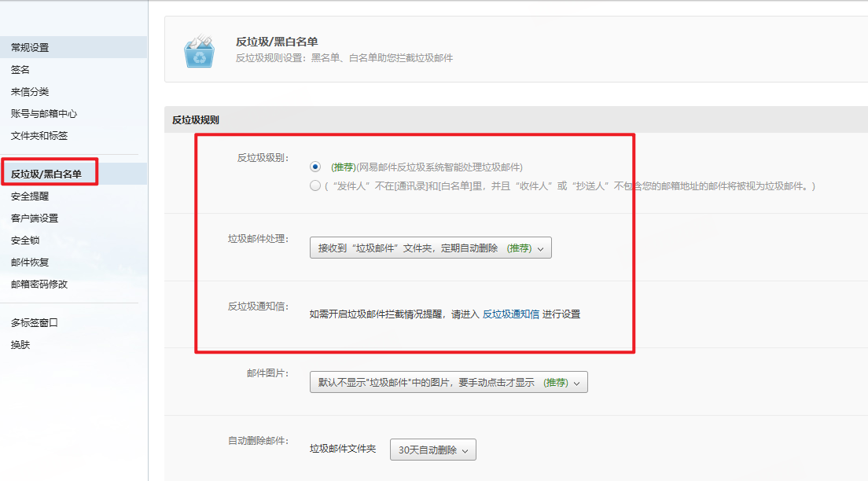
Task: Expand the 邮件图片 display dropdown
Action: (448, 383)
